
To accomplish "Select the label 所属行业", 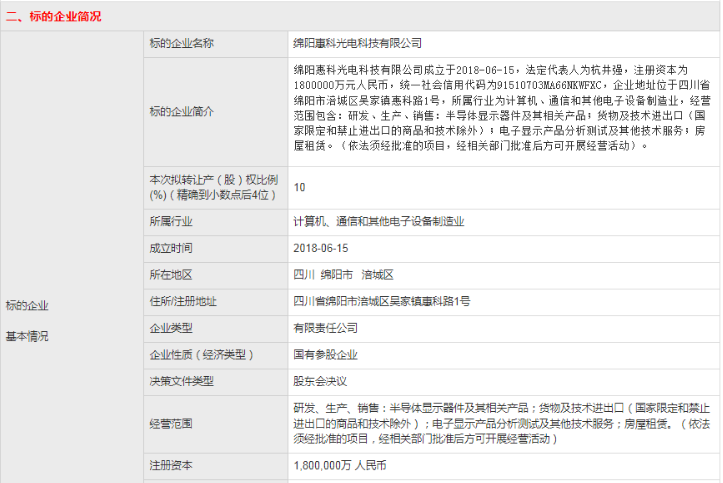I will click(171, 221).
